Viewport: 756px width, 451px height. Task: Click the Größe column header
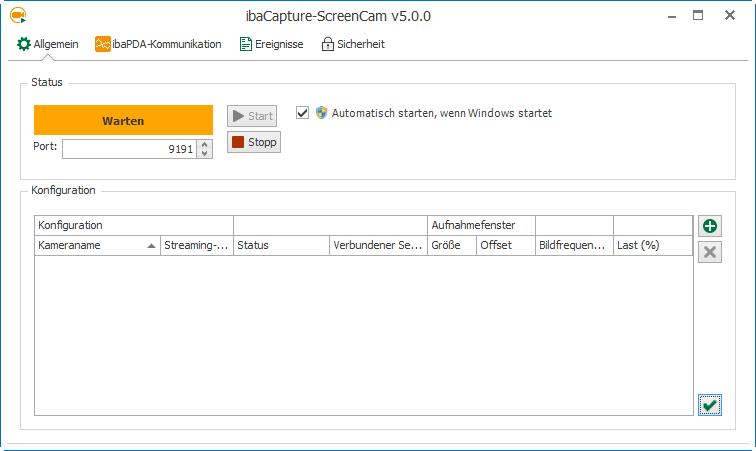pos(452,246)
